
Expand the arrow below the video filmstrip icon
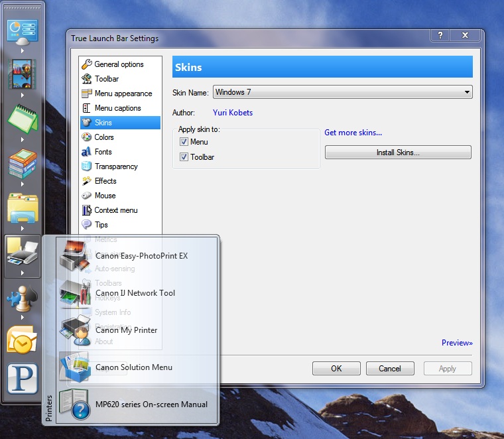pyautogui.click(x=22, y=95)
